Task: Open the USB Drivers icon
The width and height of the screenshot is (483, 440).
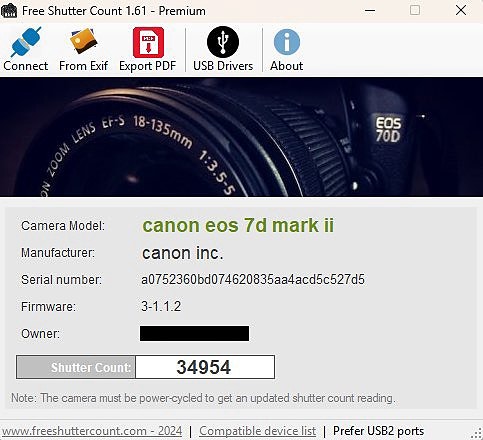Action: point(223,42)
